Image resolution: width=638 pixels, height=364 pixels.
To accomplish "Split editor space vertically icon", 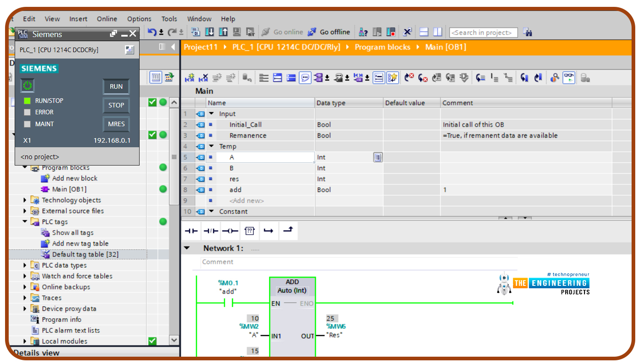I will (x=438, y=32).
